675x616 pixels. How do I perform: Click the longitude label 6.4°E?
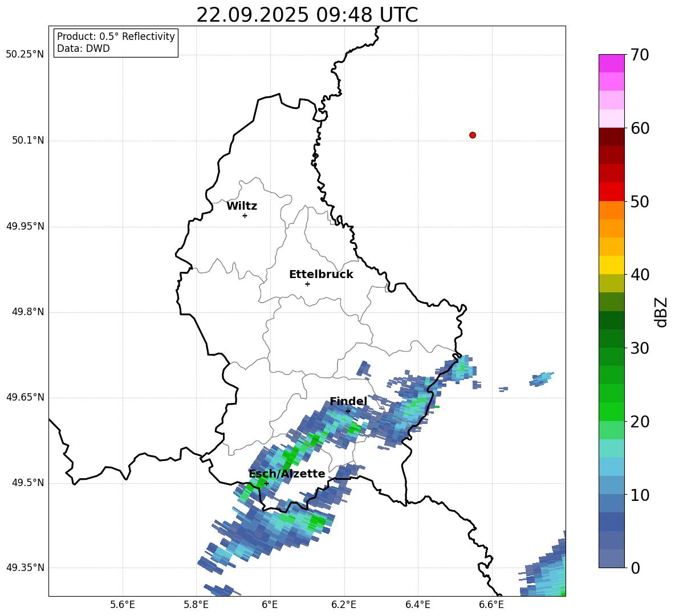(x=417, y=605)
